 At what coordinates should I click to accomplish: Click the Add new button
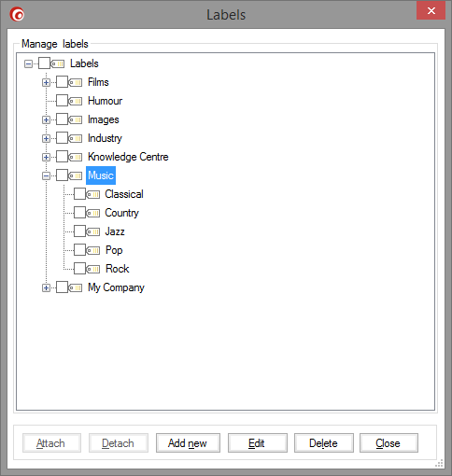tap(188, 443)
